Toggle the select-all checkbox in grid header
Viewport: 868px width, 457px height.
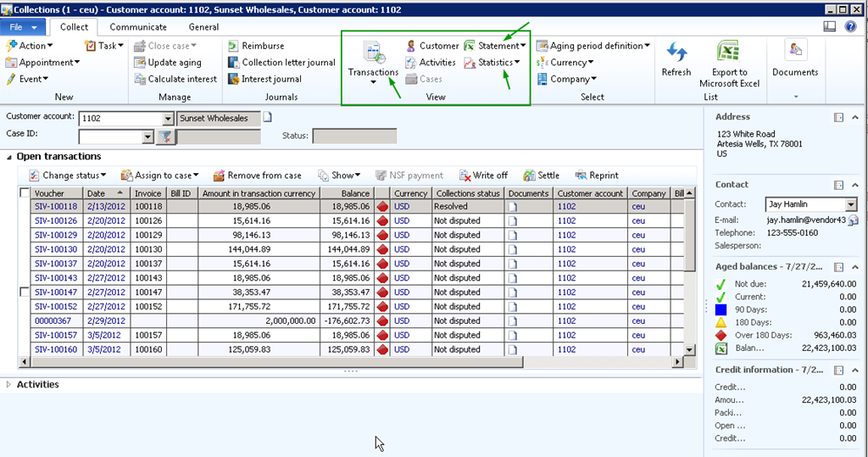pyautogui.click(x=24, y=193)
